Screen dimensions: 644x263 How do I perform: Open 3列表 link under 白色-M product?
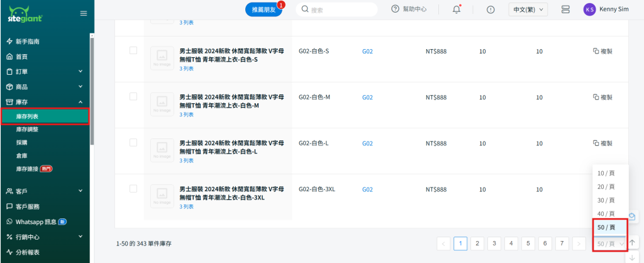186,115
